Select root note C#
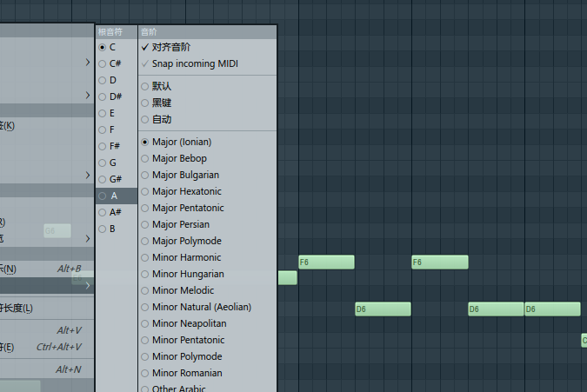The width and height of the screenshot is (587, 392). coord(117,63)
